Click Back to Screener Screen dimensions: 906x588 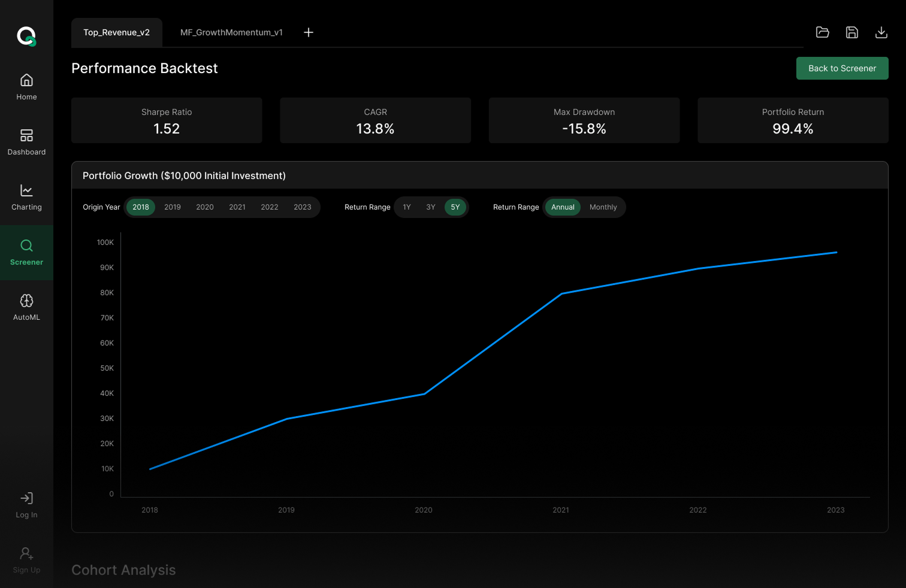pos(842,68)
